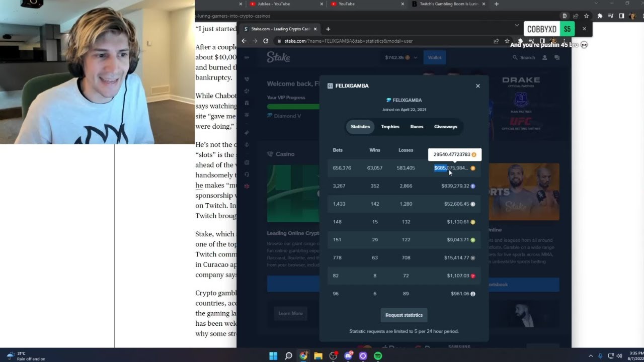Viewport: 644px width, 362px height.
Task: Click the VIP Progress bar
Action: point(293,107)
